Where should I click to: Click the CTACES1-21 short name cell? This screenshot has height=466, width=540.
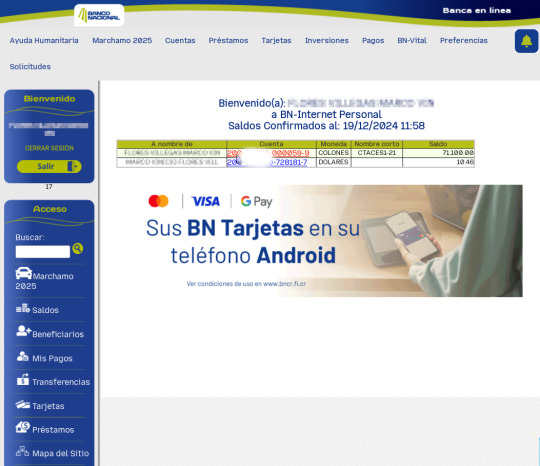point(376,153)
